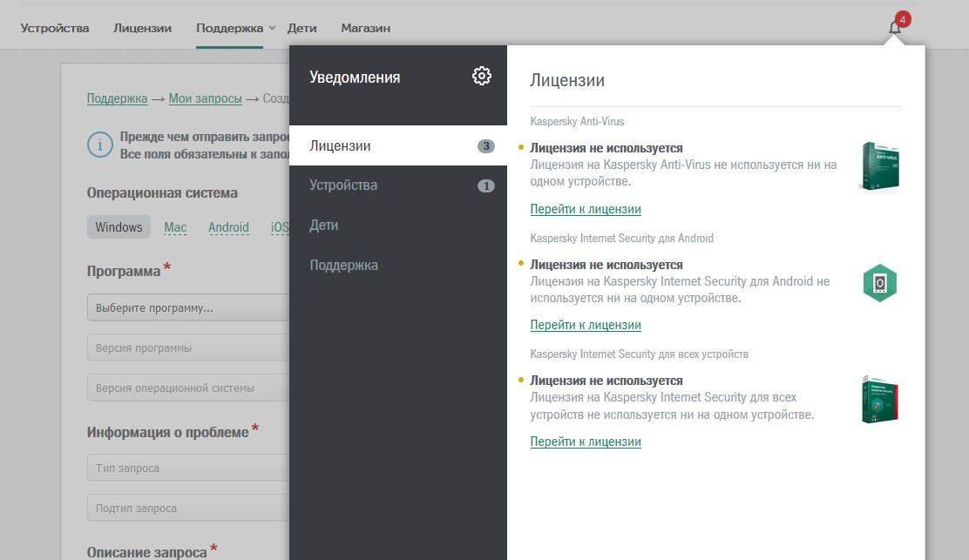Click the Kaspersky Anti-Virus box image
The image size is (969, 560).
pos(879,166)
